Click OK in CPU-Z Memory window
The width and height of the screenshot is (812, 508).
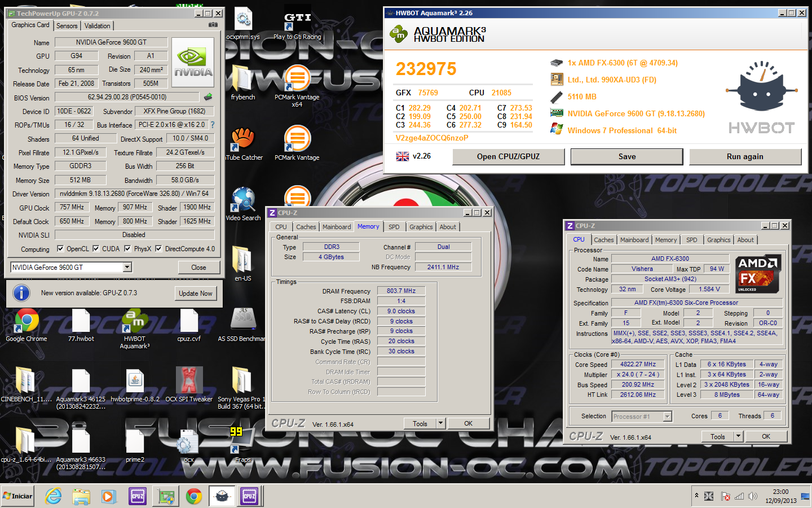pyautogui.click(x=468, y=423)
